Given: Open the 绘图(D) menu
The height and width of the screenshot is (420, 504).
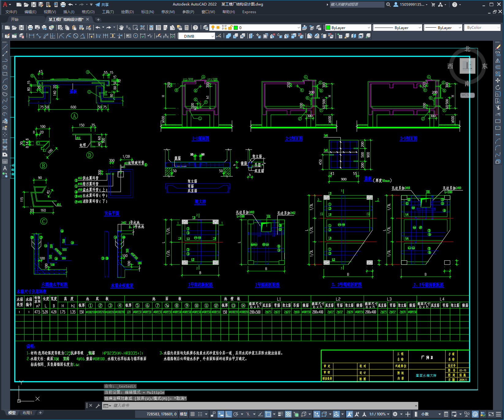Looking at the screenshot, I should [x=127, y=12].
